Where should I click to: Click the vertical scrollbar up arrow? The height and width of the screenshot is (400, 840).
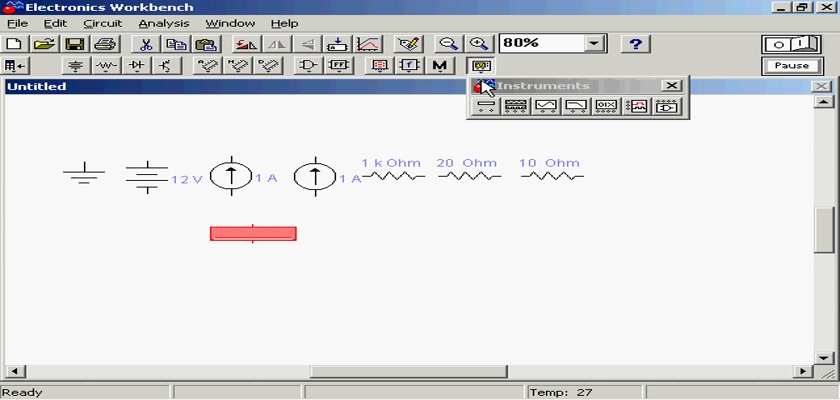(824, 102)
